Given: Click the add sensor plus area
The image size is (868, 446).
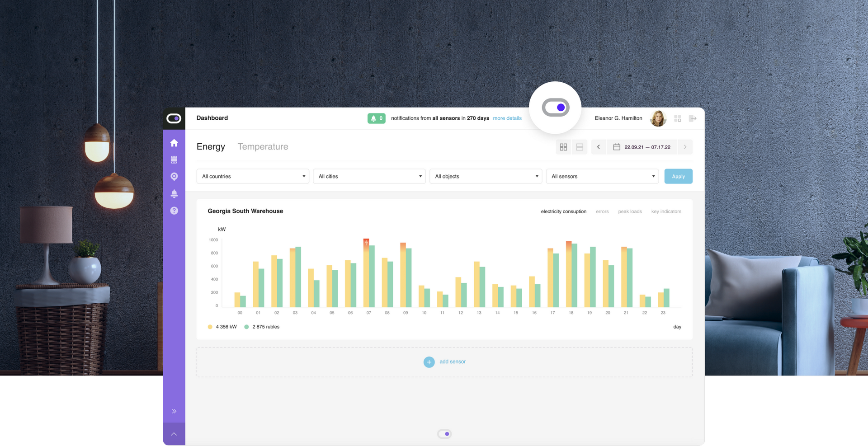Looking at the screenshot, I should [x=444, y=362].
